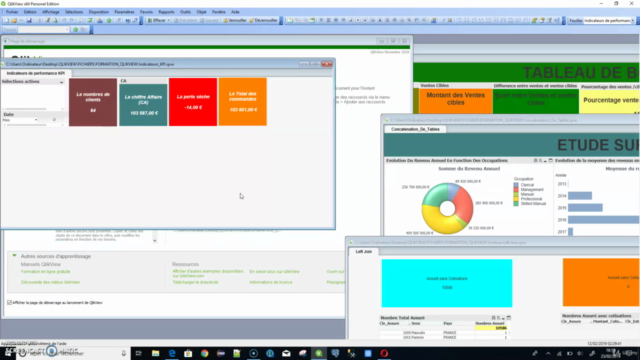Viewport: 640px width, 360px height.
Task: Open the Sélections menu
Action: coord(74,12)
